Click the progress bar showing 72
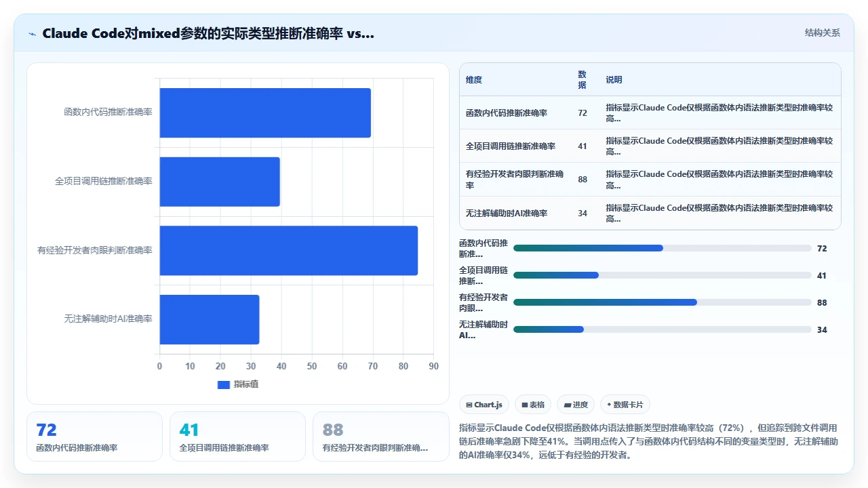Screen dimensions: 868x488 [x=662, y=248]
